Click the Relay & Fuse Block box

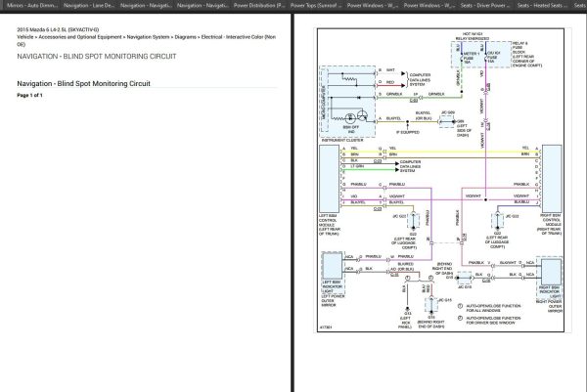coord(481,54)
